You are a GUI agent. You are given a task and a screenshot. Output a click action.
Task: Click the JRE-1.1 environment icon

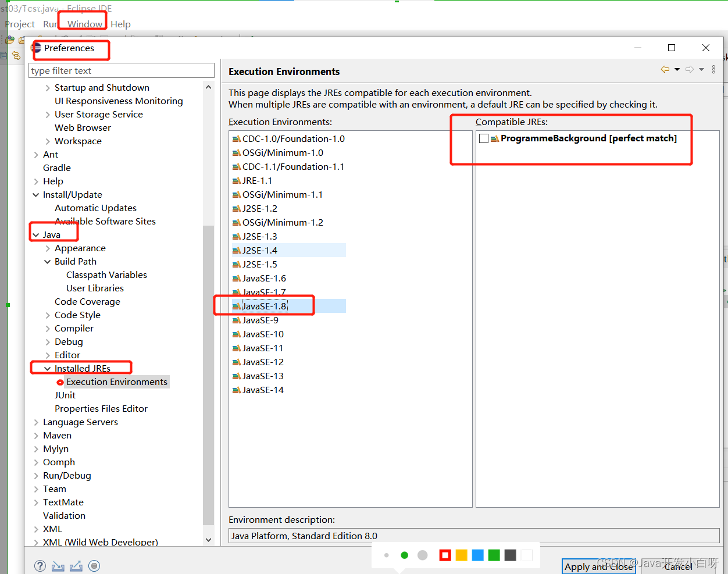coord(237,181)
